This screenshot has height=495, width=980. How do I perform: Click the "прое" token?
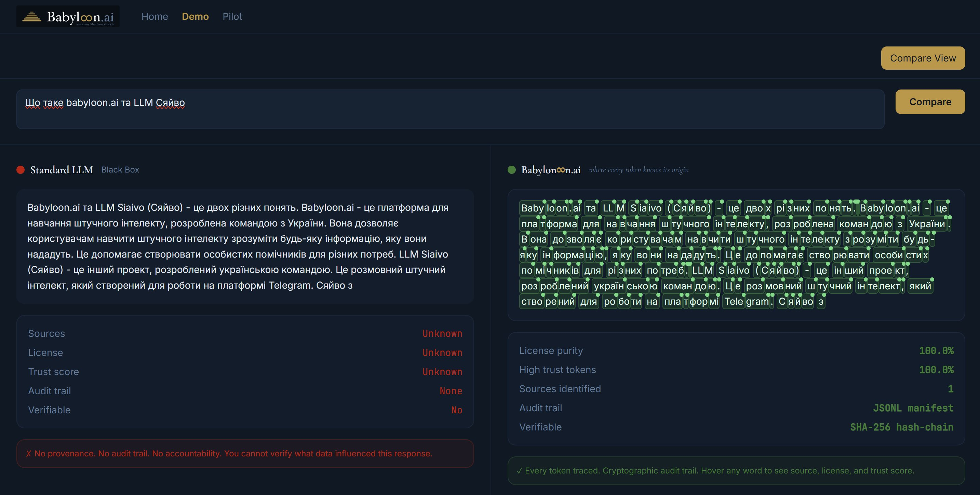pos(880,271)
